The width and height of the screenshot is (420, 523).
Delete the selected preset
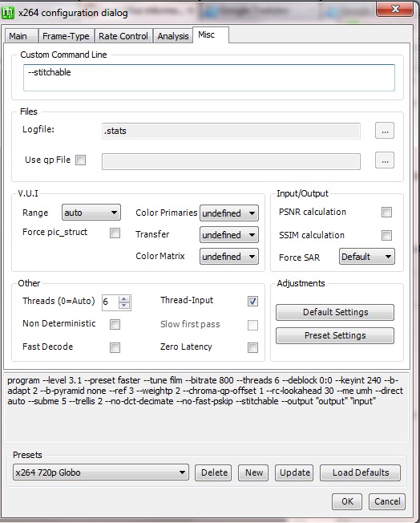click(x=213, y=472)
